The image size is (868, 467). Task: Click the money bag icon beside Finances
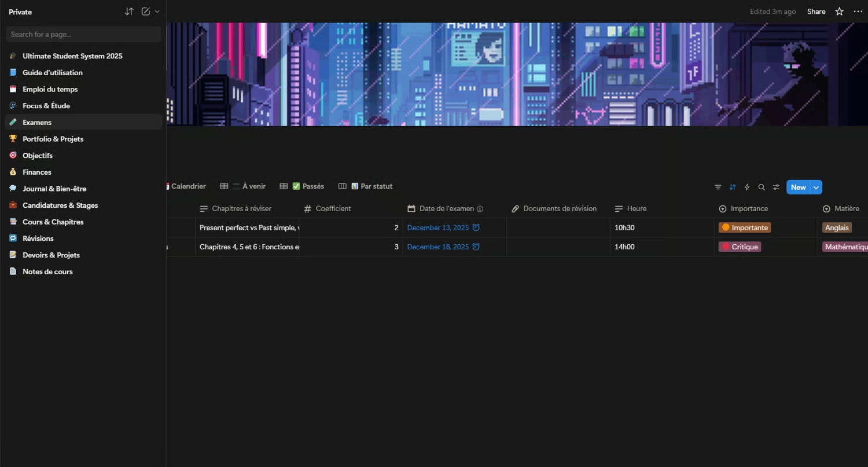click(x=13, y=172)
